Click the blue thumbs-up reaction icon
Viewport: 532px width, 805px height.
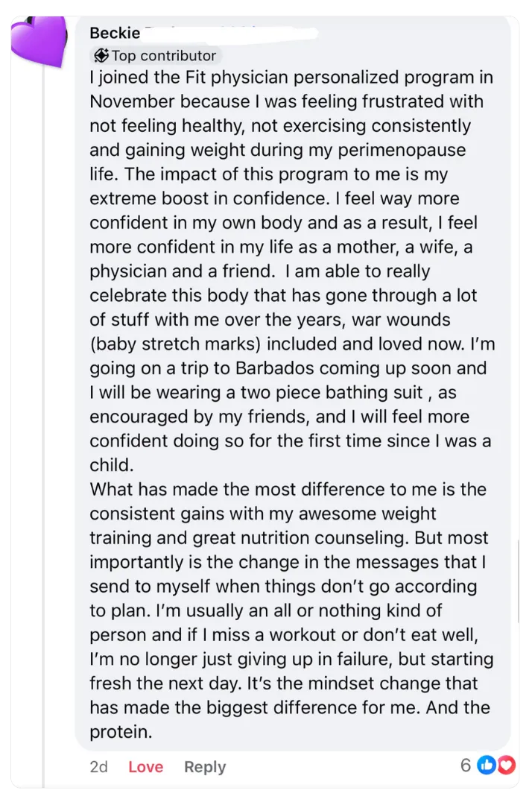(x=485, y=765)
